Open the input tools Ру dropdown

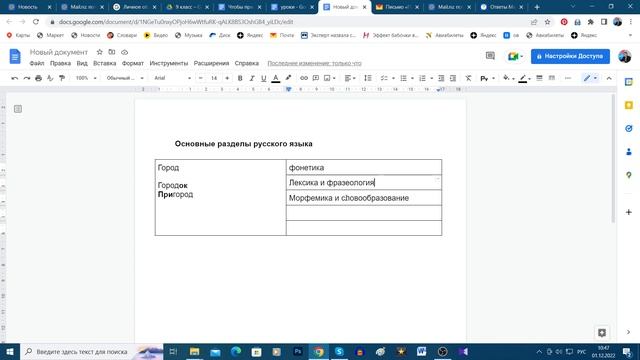click(487, 78)
